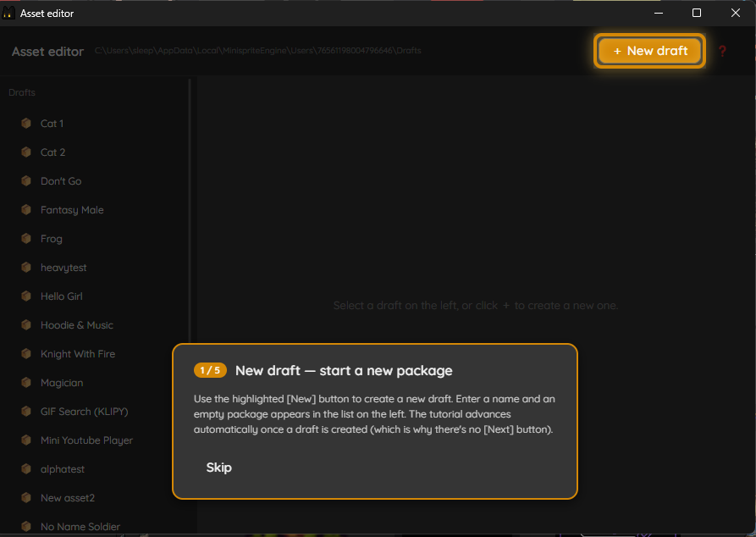Click the package icon beside Knight With Fire

26,354
